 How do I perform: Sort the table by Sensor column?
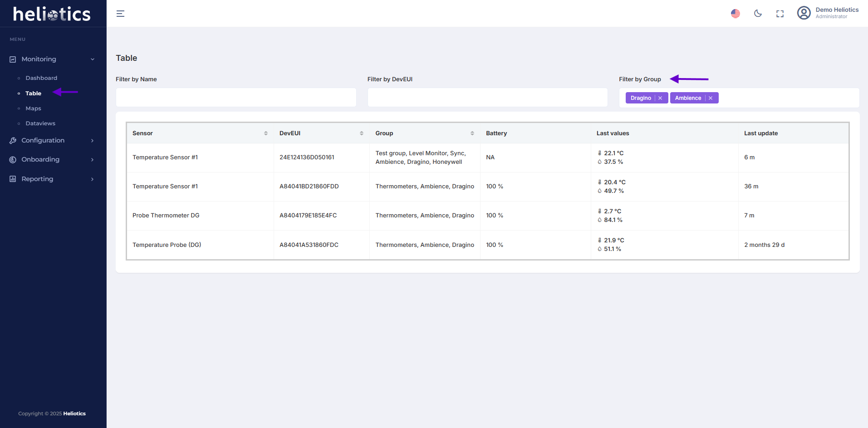[x=266, y=133]
